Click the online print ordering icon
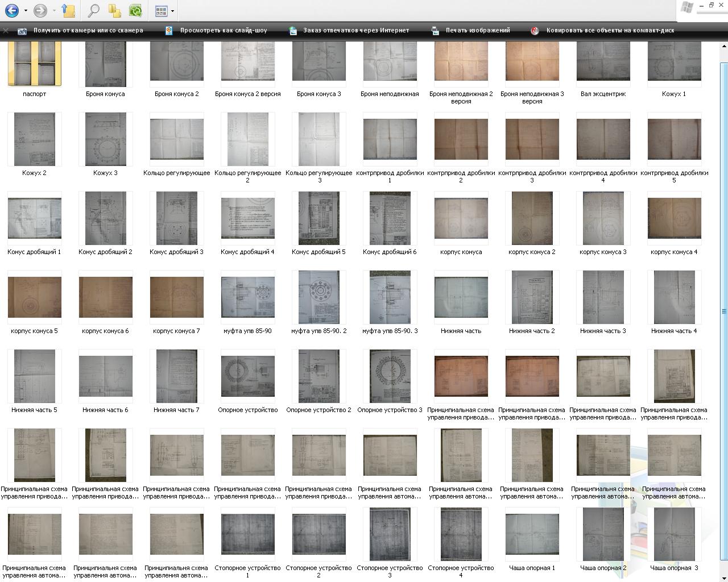728x582 pixels. (x=293, y=31)
